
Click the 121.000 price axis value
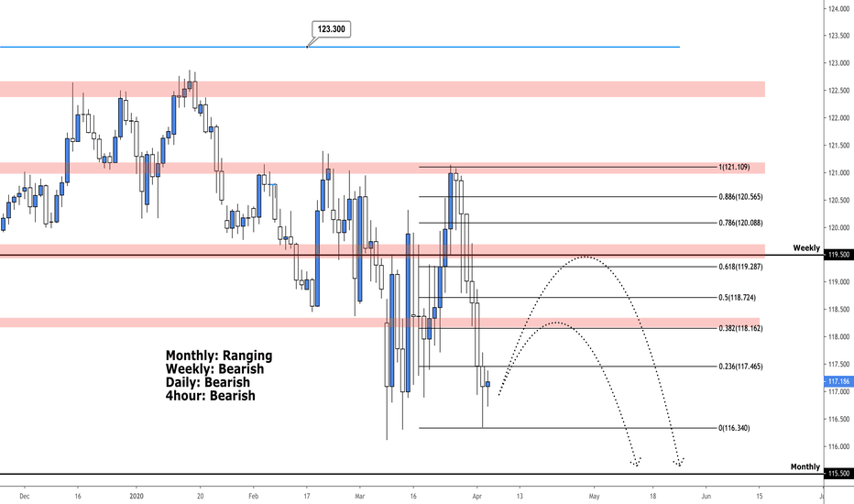[x=838, y=173]
